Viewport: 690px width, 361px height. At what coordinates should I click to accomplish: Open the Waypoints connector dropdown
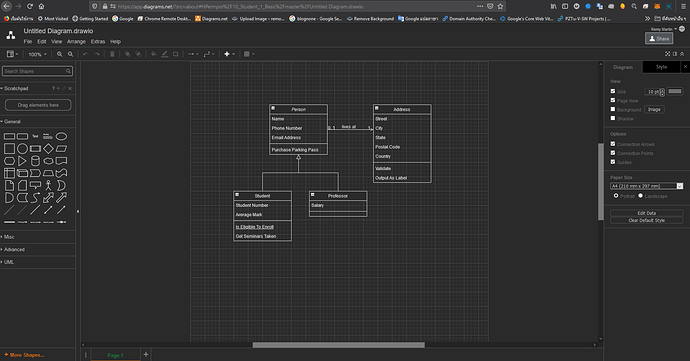pyautogui.click(x=209, y=54)
